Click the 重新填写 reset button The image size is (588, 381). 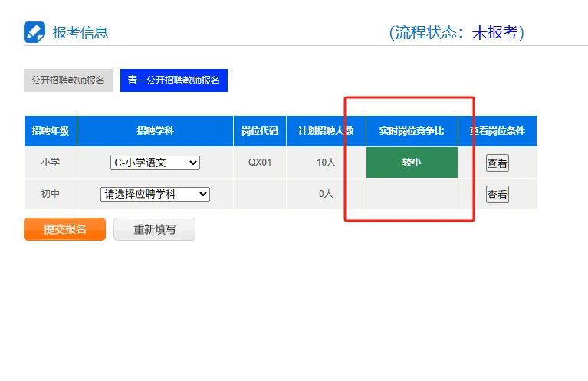point(155,229)
